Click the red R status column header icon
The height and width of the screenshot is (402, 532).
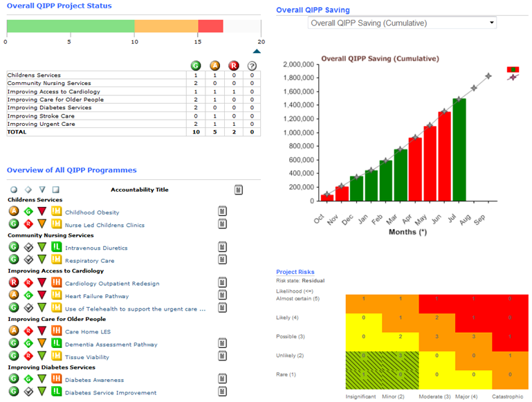coord(233,66)
